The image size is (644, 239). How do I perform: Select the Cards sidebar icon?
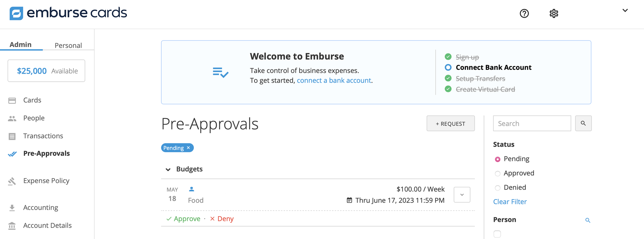pyautogui.click(x=13, y=100)
